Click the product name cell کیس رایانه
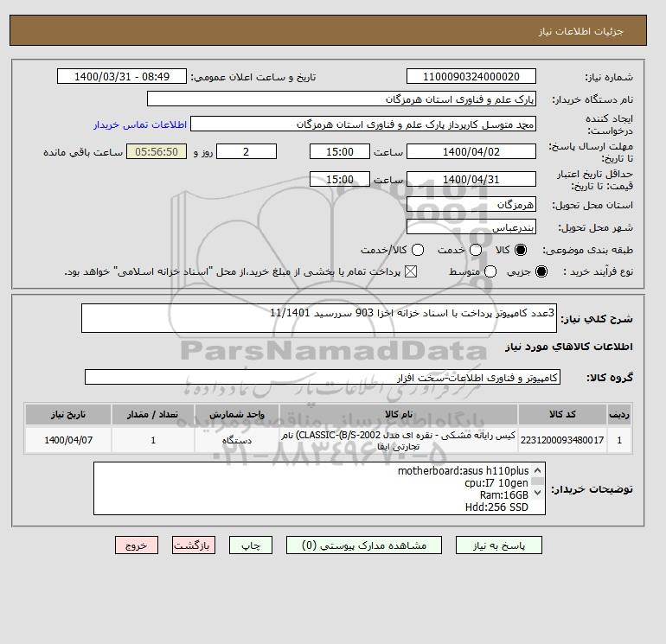The width and height of the screenshot is (666, 644). 399,440
